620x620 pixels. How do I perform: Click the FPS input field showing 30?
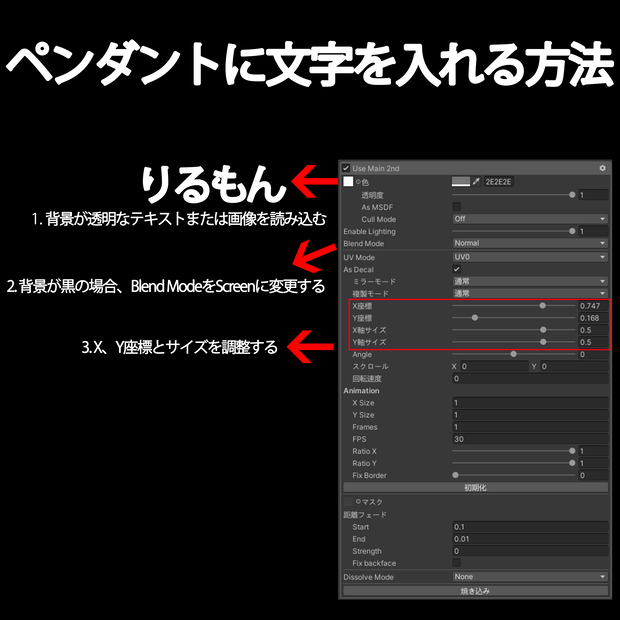[530, 439]
